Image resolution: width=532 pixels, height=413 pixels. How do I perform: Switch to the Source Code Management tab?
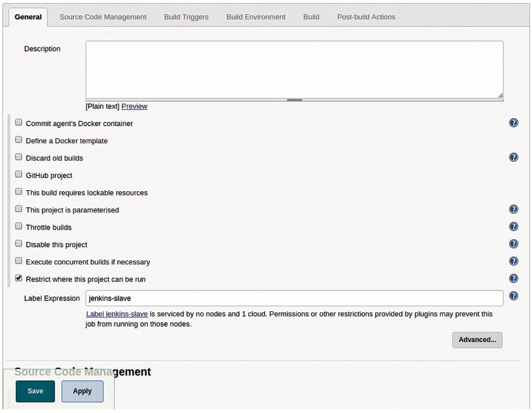coord(103,17)
